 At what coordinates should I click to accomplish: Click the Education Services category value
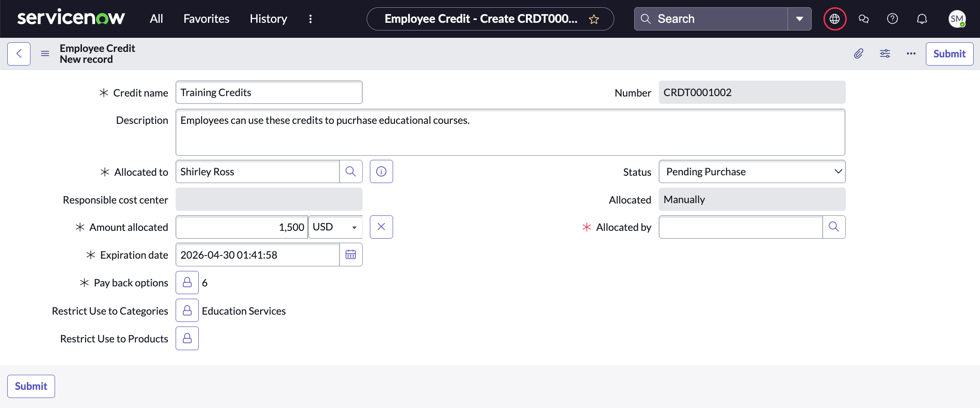(244, 311)
